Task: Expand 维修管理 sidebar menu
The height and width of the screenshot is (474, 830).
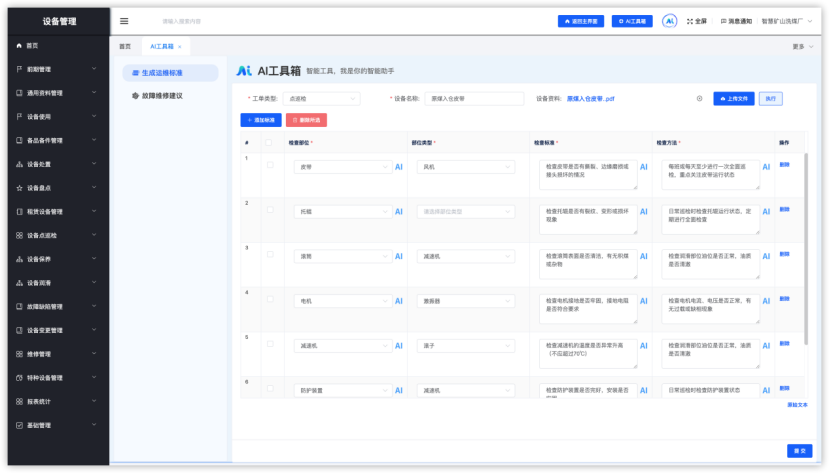Action: pos(56,354)
